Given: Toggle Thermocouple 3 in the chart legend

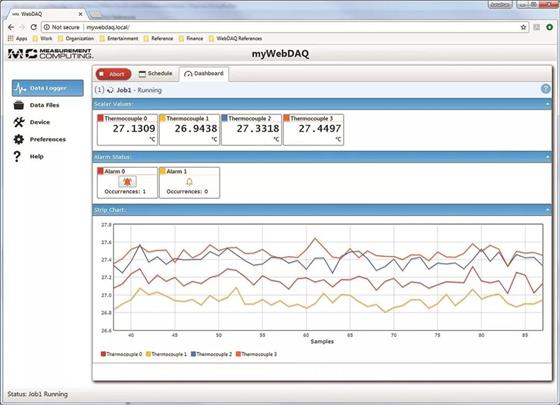Looking at the screenshot, I should (x=256, y=354).
